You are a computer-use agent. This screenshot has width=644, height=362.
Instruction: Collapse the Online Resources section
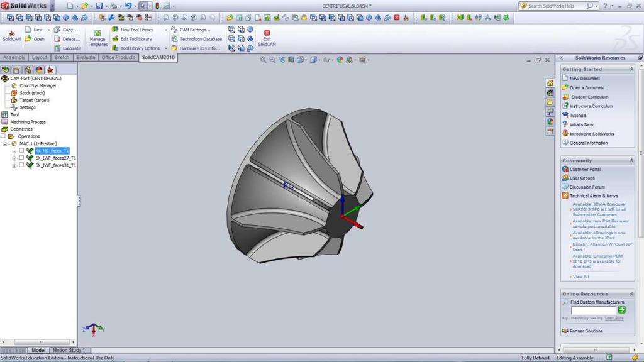[631, 294]
